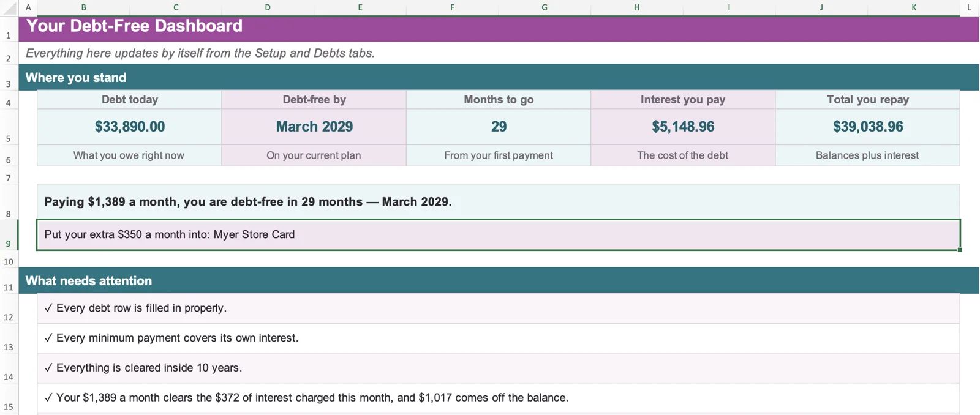Screen dimensions: 980x415
Task: Click the 'Interest you pay' label cell
Action: pyautogui.click(x=683, y=100)
